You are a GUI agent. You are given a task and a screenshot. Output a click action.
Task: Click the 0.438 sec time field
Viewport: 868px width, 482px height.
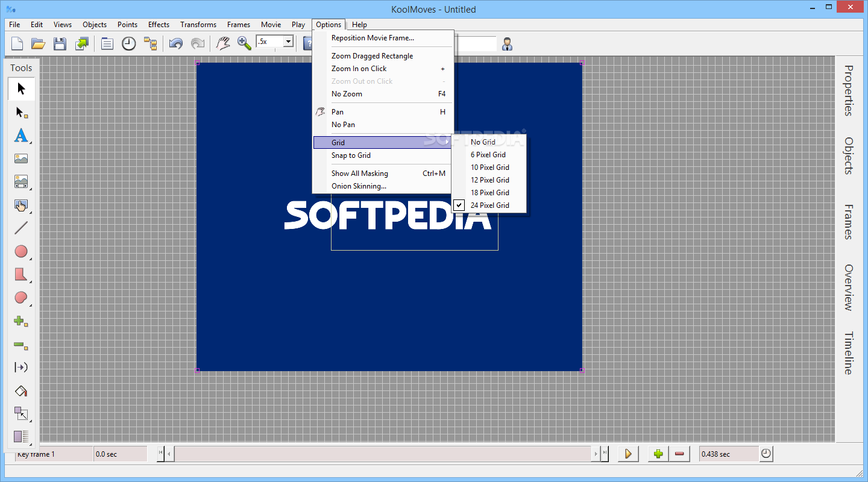pos(729,454)
